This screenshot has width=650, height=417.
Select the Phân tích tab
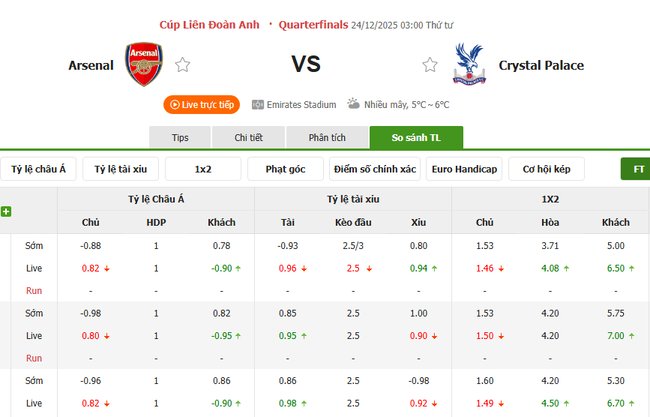[326, 138]
